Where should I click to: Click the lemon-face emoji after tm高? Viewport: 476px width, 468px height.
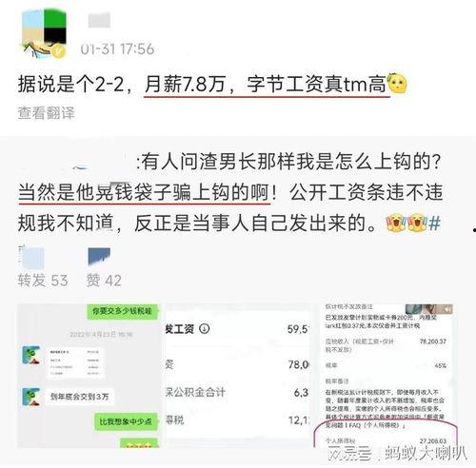(397, 84)
